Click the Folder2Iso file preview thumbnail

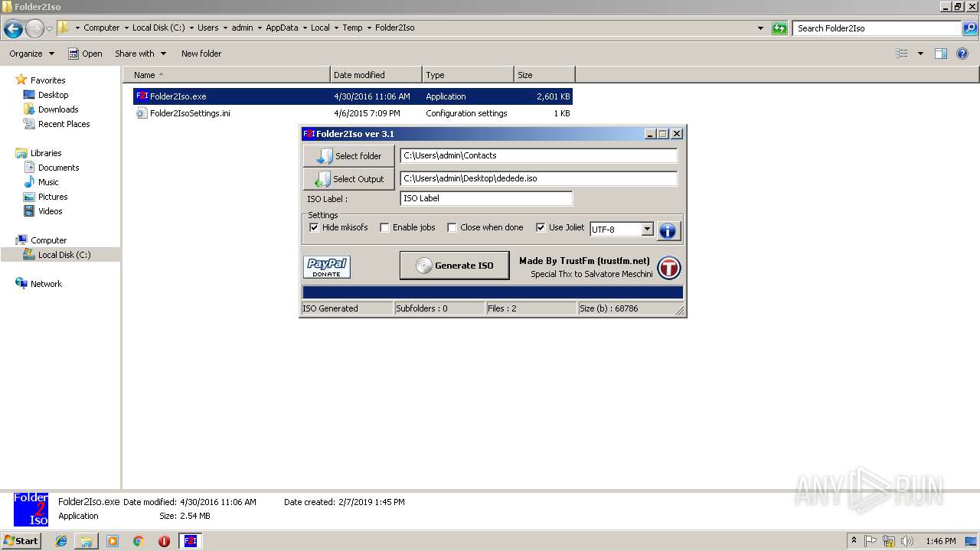pyautogui.click(x=31, y=510)
